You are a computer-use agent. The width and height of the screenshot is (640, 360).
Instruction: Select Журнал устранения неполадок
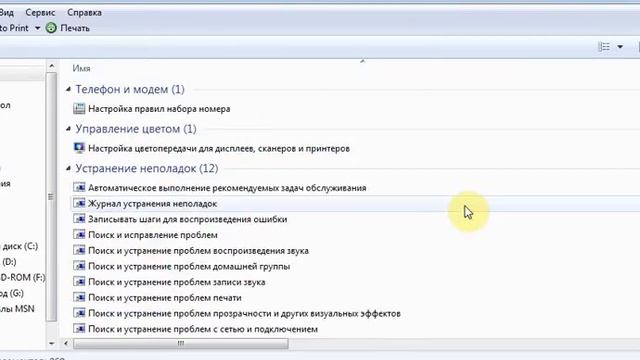tap(153, 204)
